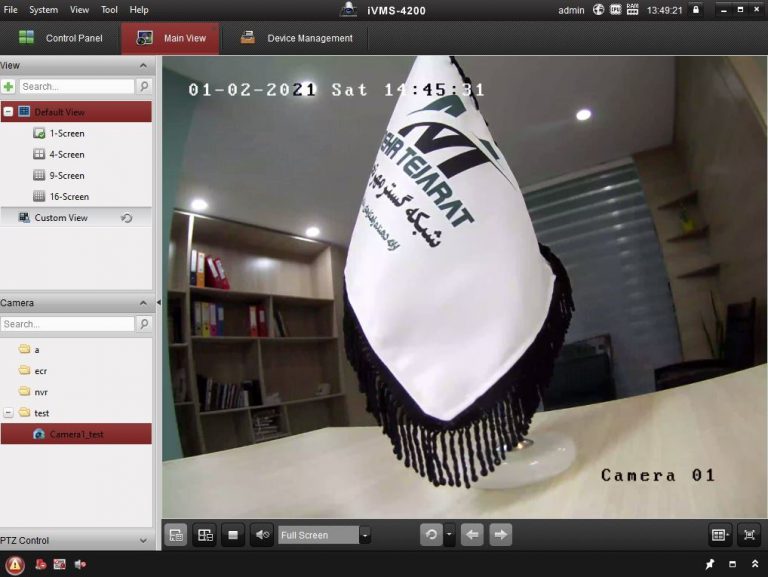Open the View menu
The height and width of the screenshot is (577, 768).
pyautogui.click(x=79, y=10)
